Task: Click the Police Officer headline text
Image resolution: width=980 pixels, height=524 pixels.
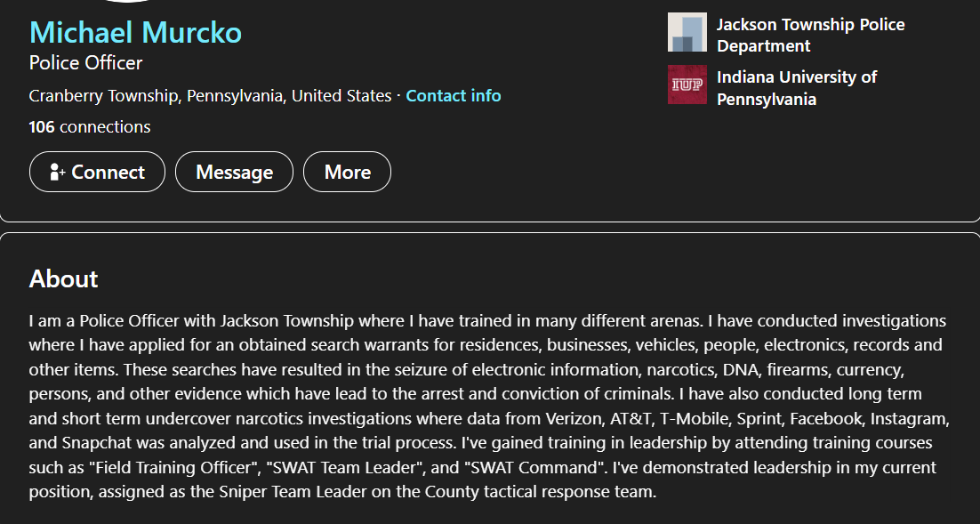Action: pos(85,62)
